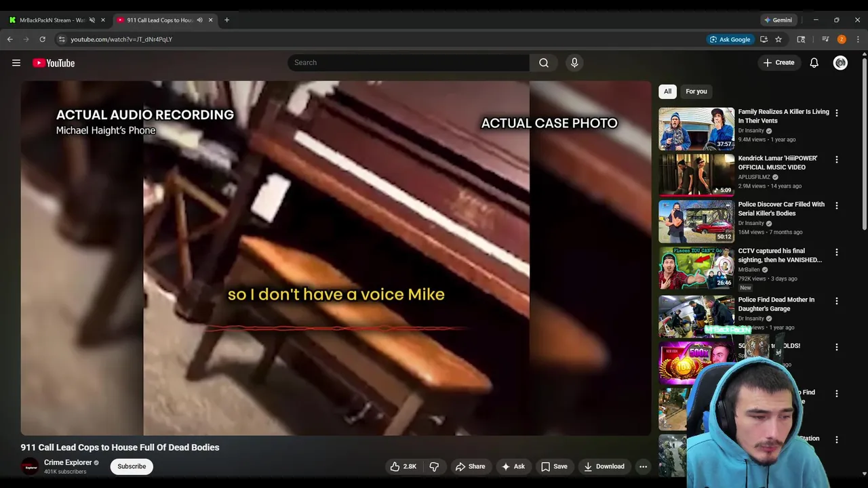The height and width of the screenshot is (488, 868).
Task: Open title 'Kendrick Lamar HiiiPOWER OFFICIAL MUSIC VIDEO'
Action: 777,163
